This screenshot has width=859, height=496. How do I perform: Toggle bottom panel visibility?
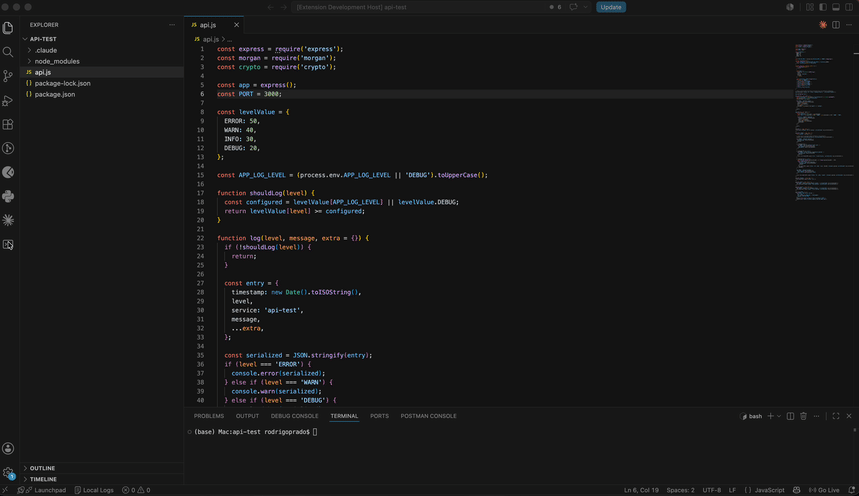coord(836,7)
